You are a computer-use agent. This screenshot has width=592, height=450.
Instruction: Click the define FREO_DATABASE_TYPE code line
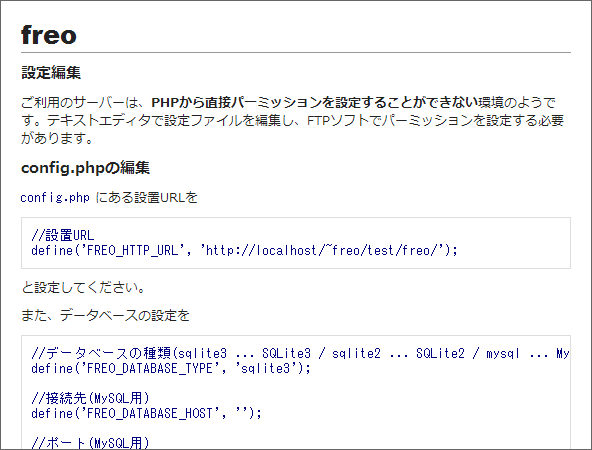point(171,368)
